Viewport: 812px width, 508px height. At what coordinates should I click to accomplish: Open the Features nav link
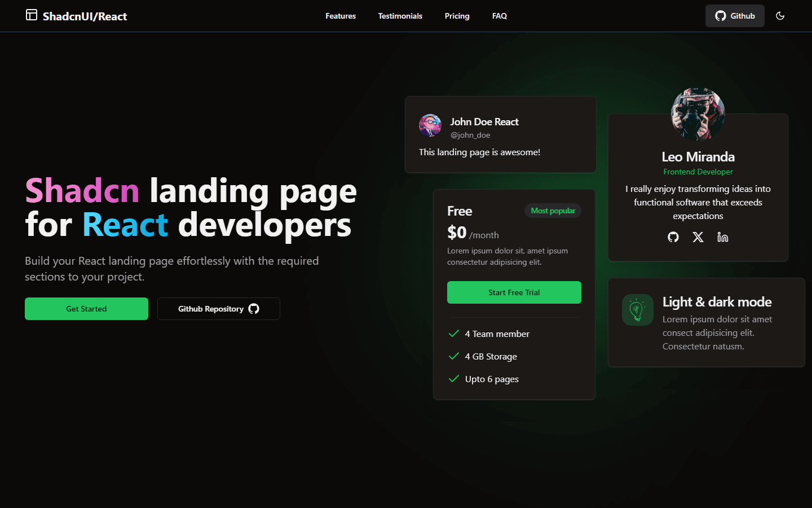(x=341, y=16)
